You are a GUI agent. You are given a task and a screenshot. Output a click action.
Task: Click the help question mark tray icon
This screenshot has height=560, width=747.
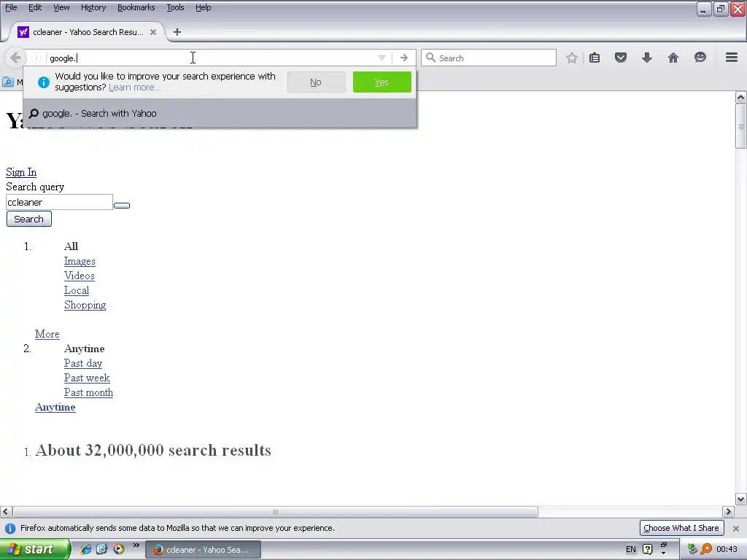[648, 550]
